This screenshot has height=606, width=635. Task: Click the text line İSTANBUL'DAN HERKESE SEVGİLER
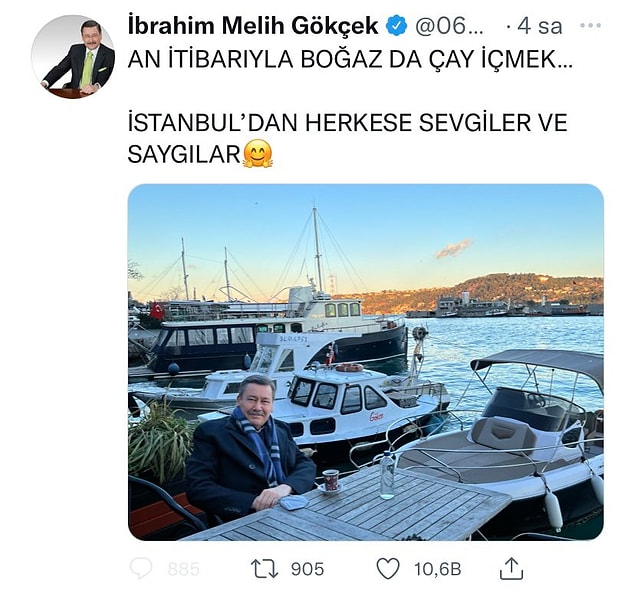pyautogui.click(x=347, y=122)
